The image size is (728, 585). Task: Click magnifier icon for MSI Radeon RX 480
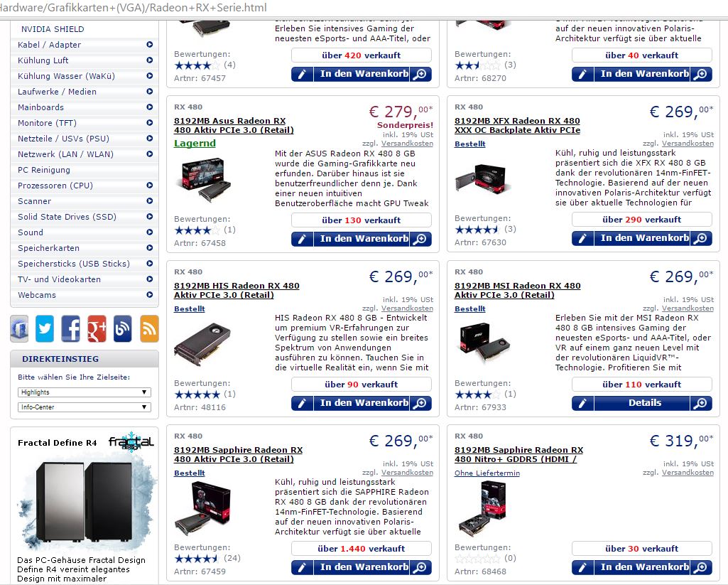tap(701, 403)
